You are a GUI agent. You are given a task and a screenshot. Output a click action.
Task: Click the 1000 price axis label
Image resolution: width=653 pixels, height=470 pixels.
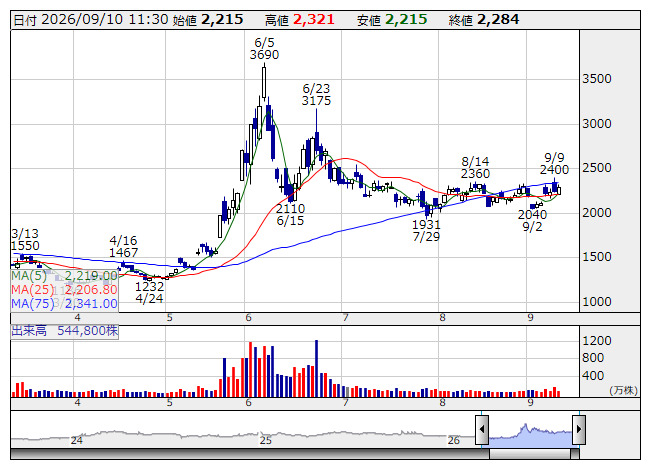pos(596,302)
